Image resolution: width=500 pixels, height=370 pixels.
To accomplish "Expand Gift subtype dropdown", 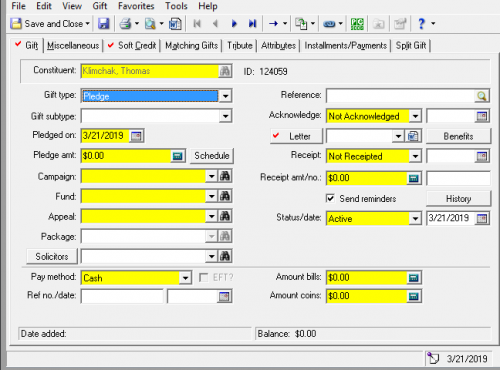I will pos(226,116).
